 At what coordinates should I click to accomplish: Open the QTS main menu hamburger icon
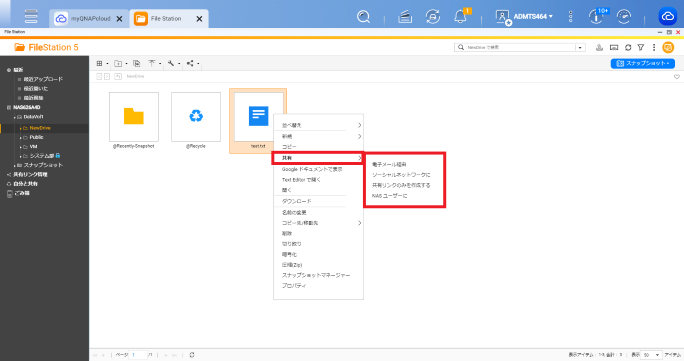tap(31, 17)
